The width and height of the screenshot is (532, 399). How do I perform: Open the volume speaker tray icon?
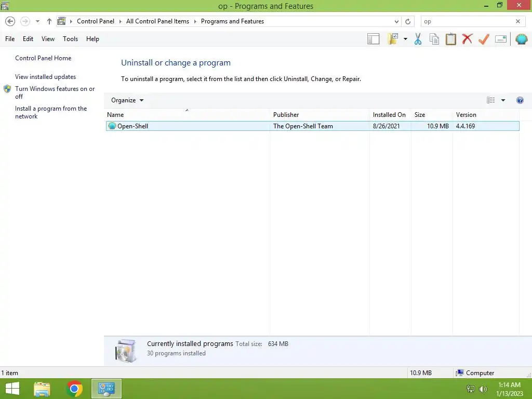[x=483, y=389]
